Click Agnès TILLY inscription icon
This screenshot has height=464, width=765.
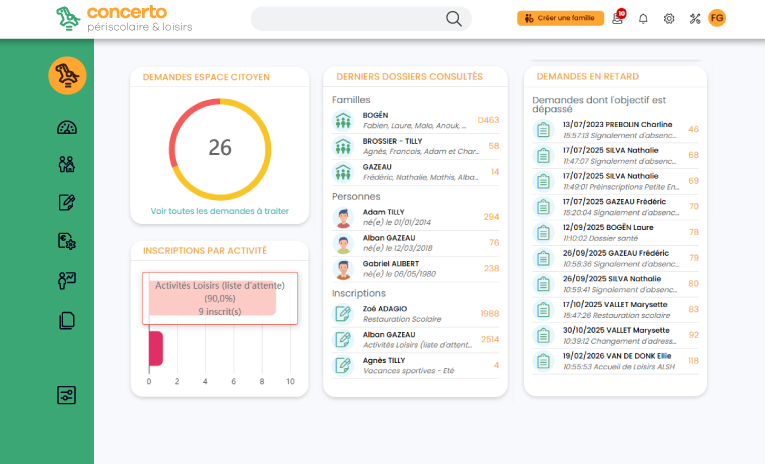coord(343,365)
